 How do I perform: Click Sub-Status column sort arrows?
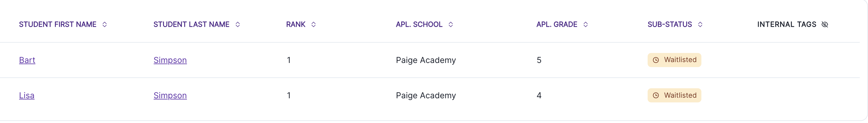700,24
